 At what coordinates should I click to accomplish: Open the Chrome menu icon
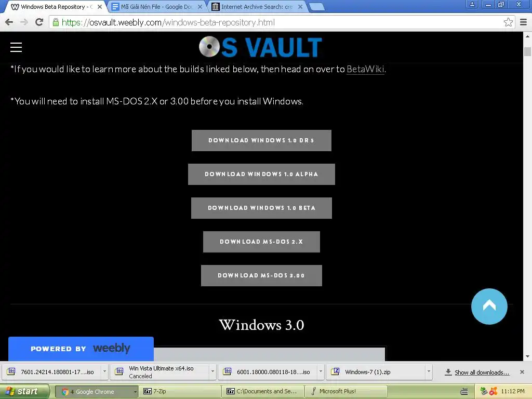click(523, 22)
